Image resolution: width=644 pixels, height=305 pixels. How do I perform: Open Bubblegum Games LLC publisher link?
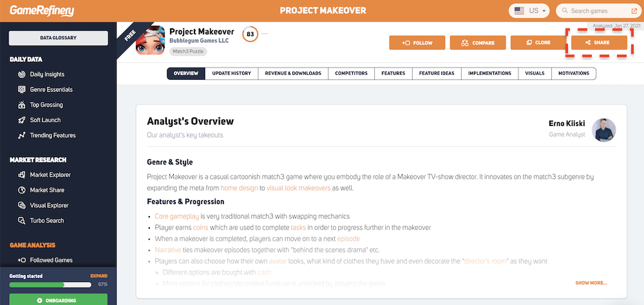199,41
